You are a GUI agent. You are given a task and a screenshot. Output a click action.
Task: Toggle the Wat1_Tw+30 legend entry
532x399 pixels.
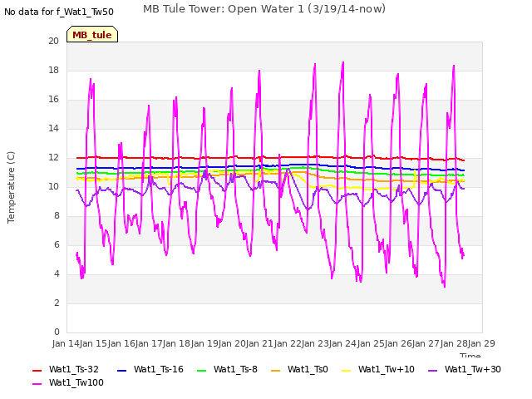[x=465, y=369]
